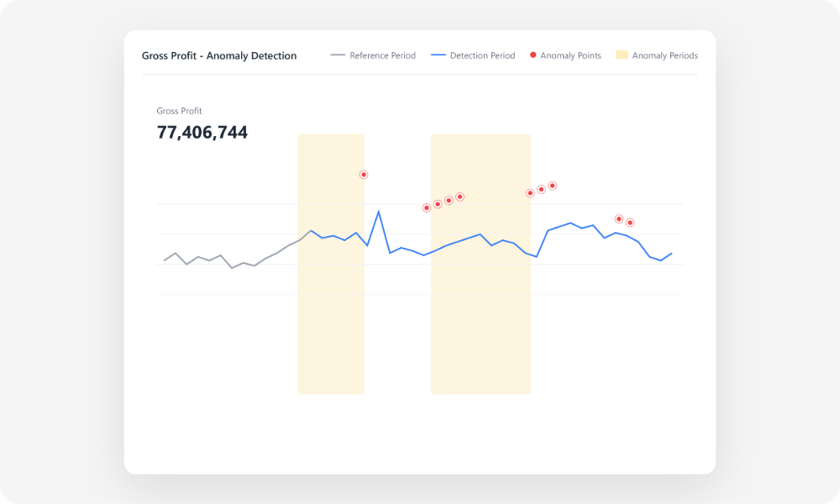
Task: Click the 77,406,744 total value
Action: tap(202, 132)
